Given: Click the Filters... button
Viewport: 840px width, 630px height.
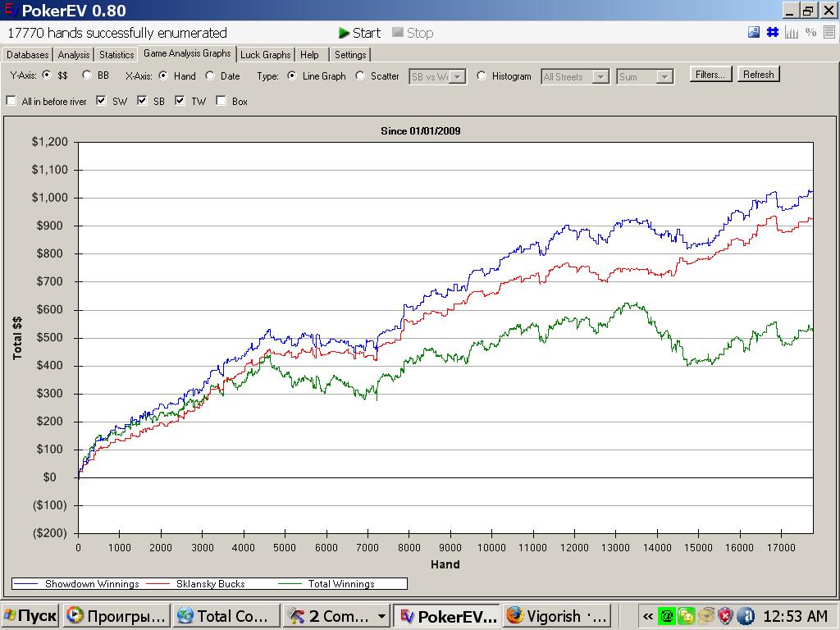Looking at the screenshot, I should pos(710,75).
